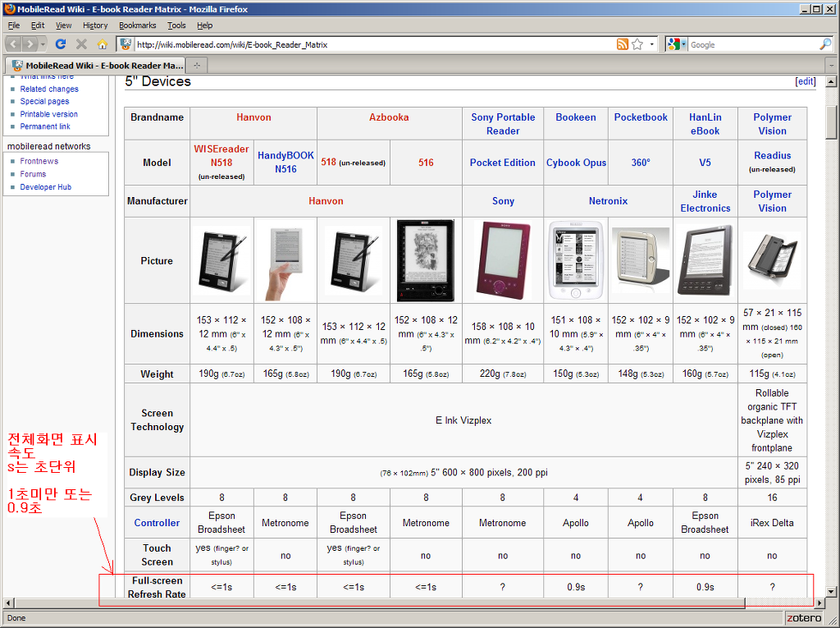Open the Help menu
Image resolution: width=840 pixels, height=628 pixels.
pyautogui.click(x=204, y=25)
